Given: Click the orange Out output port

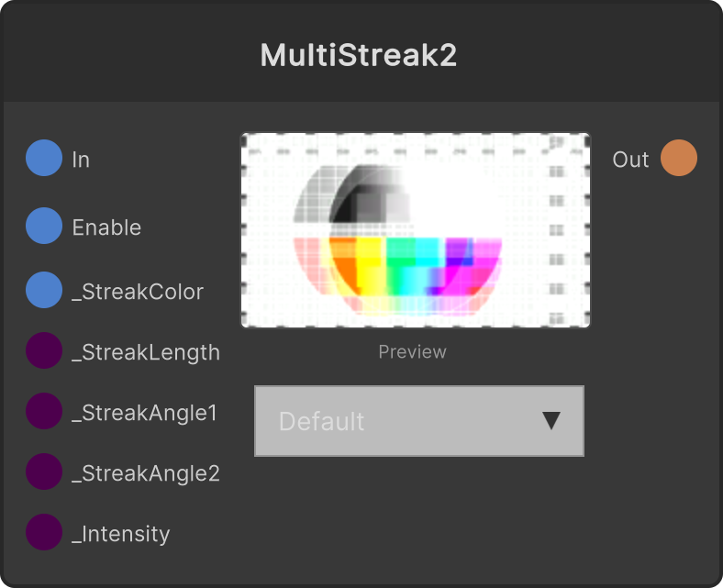Looking at the screenshot, I should pyautogui.click(x=679, y=158).
